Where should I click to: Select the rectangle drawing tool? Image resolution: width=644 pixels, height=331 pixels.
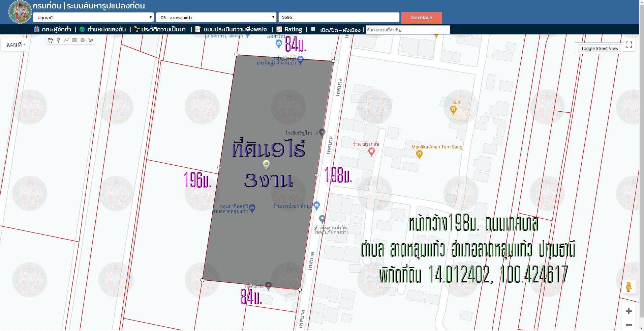(74, 40)
